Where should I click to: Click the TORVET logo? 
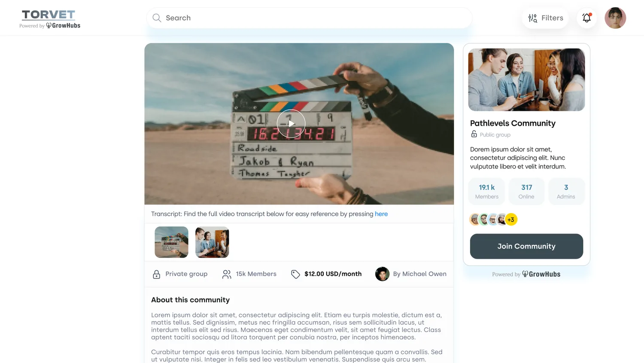tap(49, 15)
